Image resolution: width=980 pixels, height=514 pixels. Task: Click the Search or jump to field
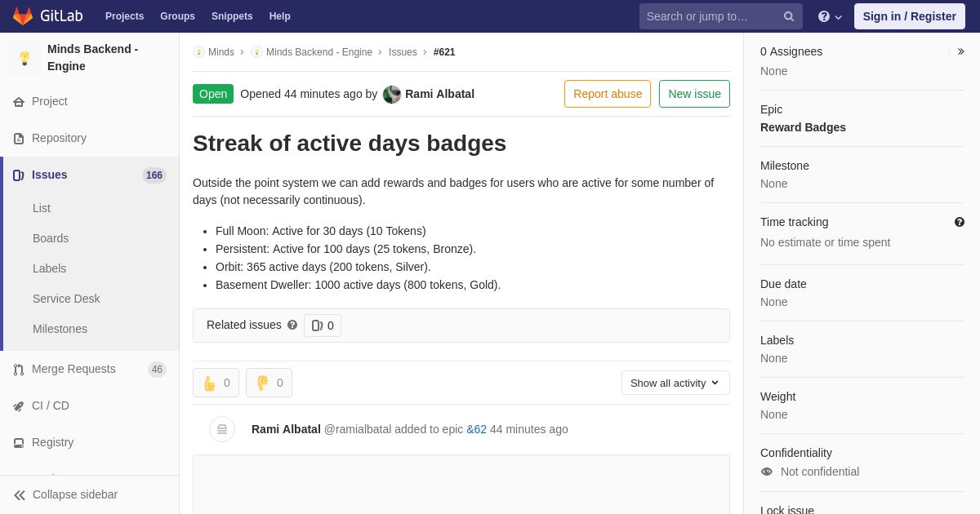(x=721, y=16)
